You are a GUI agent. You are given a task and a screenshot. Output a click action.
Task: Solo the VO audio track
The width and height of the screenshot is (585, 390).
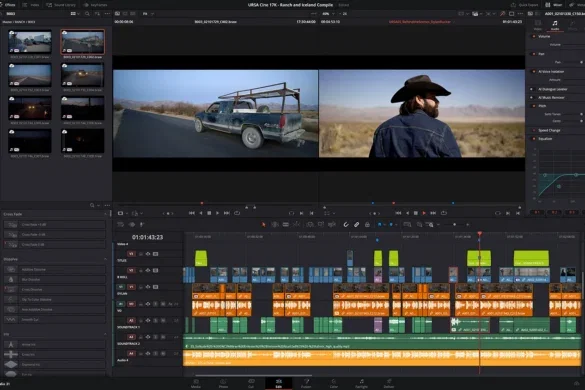[x=156, y=304]
